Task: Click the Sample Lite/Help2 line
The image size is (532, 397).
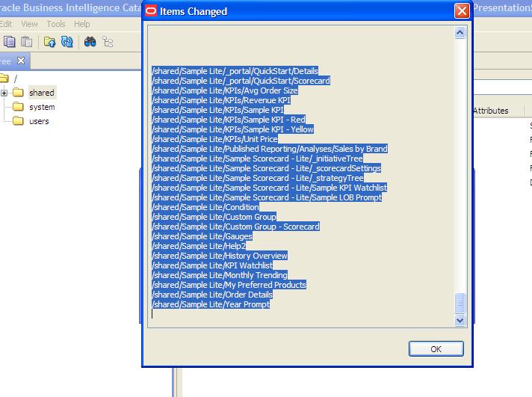Action: [199, 246]
